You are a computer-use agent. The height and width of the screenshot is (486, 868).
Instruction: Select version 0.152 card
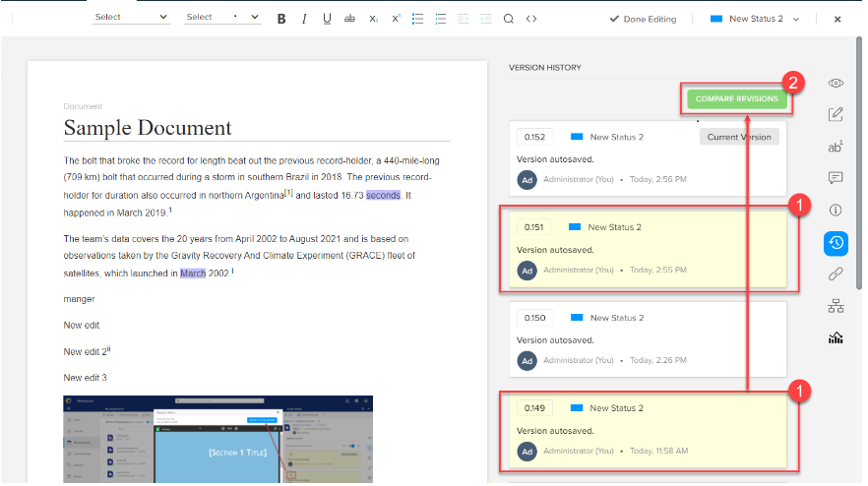click(648, 158)
